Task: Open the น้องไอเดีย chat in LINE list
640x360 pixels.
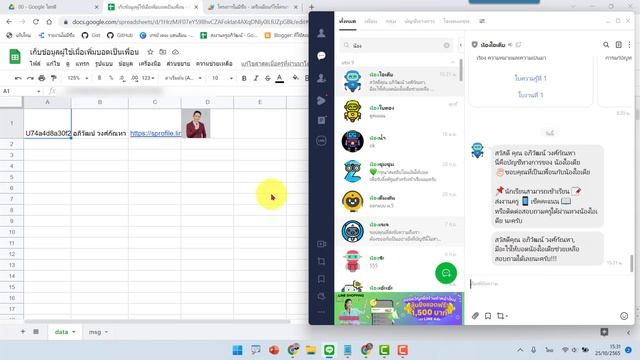Action: (x=399, y=81)
